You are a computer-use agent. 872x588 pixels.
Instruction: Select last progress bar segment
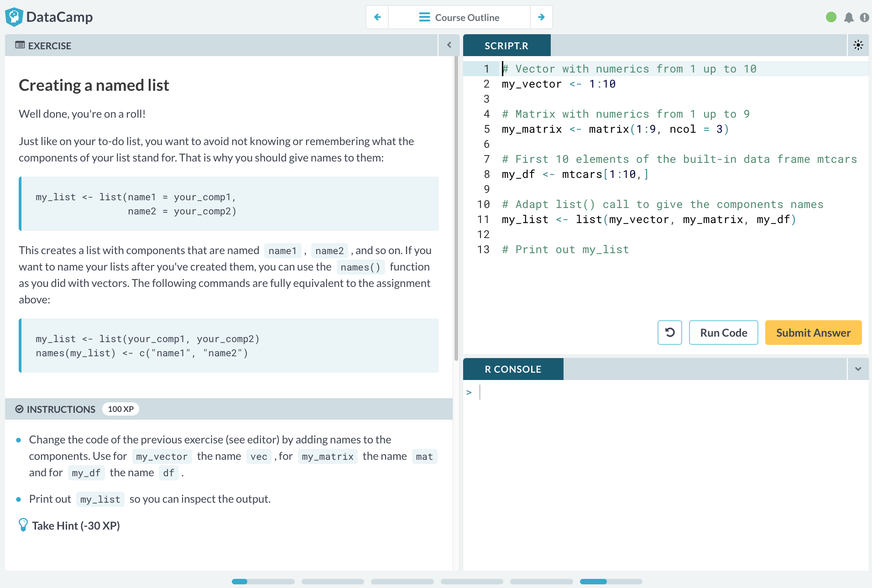coord(611,582)
